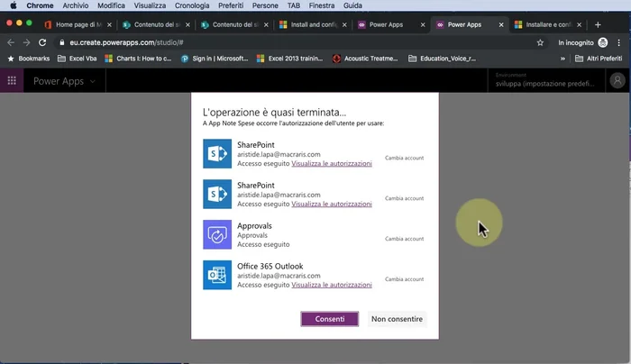Open the Environment sviluppa selector
The image size is (631, 364).
click(x=545, y=80)
